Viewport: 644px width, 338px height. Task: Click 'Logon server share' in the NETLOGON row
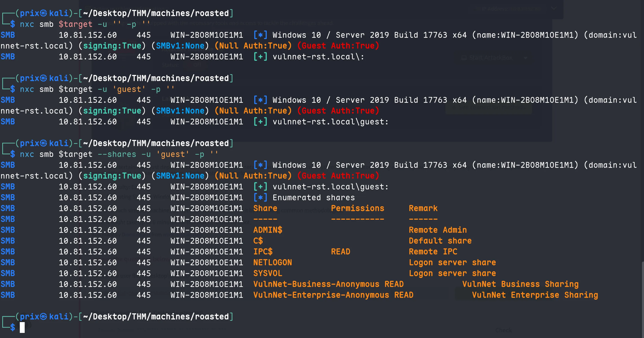(x=452, y=262)
